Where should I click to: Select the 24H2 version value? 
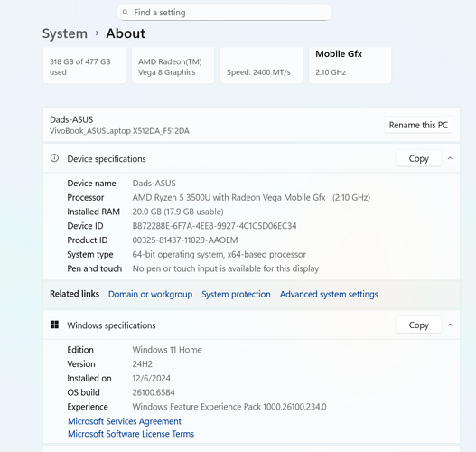pyautogui.click(x=143, y=364)
